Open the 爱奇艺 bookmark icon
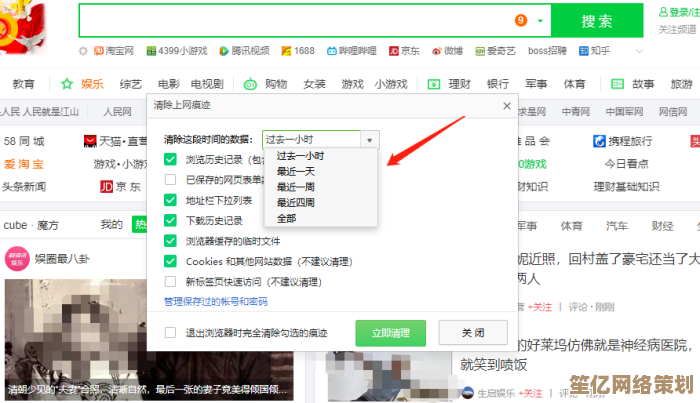 pos(479,50)
